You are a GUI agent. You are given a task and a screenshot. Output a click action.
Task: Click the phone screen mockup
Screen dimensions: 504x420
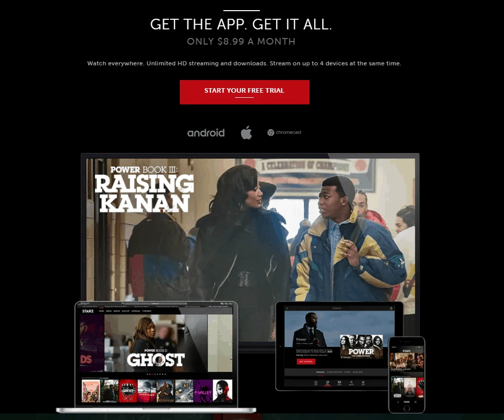tap(407, 374)
